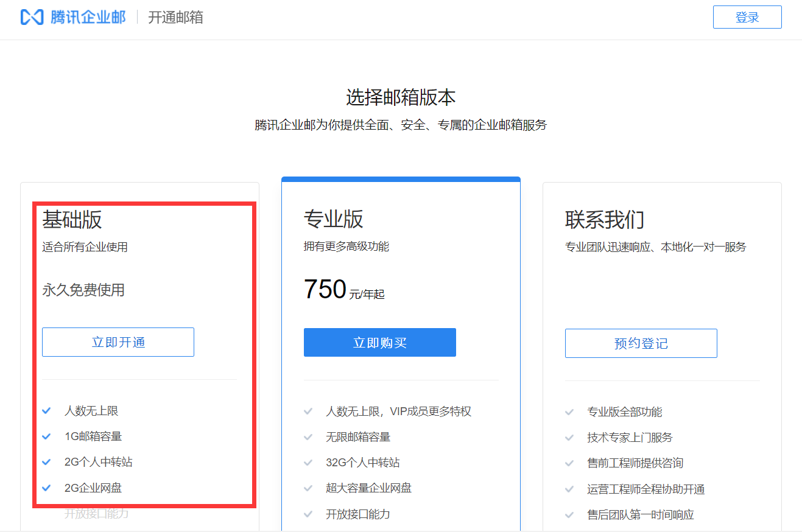Click the checkmark next to 运营工程师全程协助开通
This screenshot has height=532, width=802.
(x=569, y=488)
